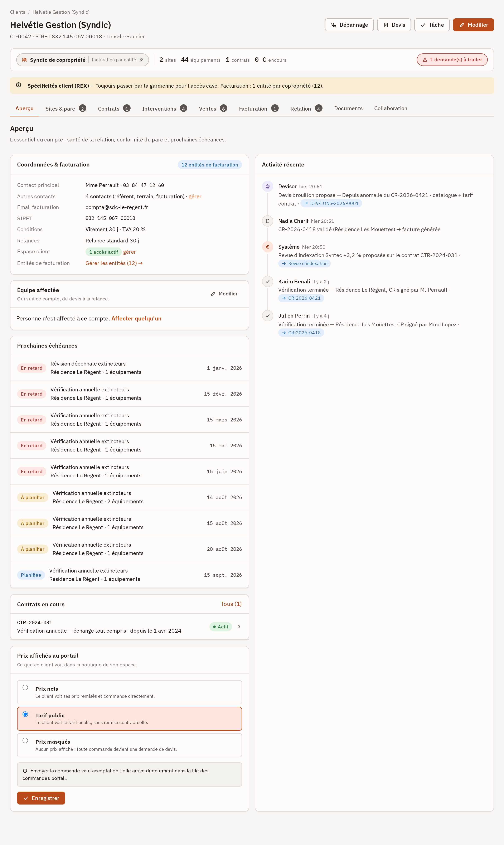Viewport: 504px width, 845px height.
Task: Open échéance dated 15 mars 2026
Action: (129, 419)
